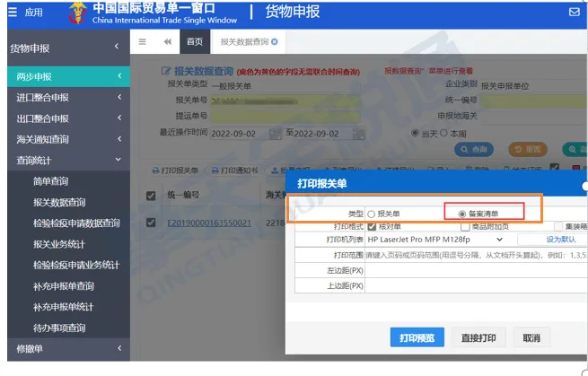Click the double left arrow tab scroll icon
The width and height of the screenshot is (588, 376).
tap(168, 41)
